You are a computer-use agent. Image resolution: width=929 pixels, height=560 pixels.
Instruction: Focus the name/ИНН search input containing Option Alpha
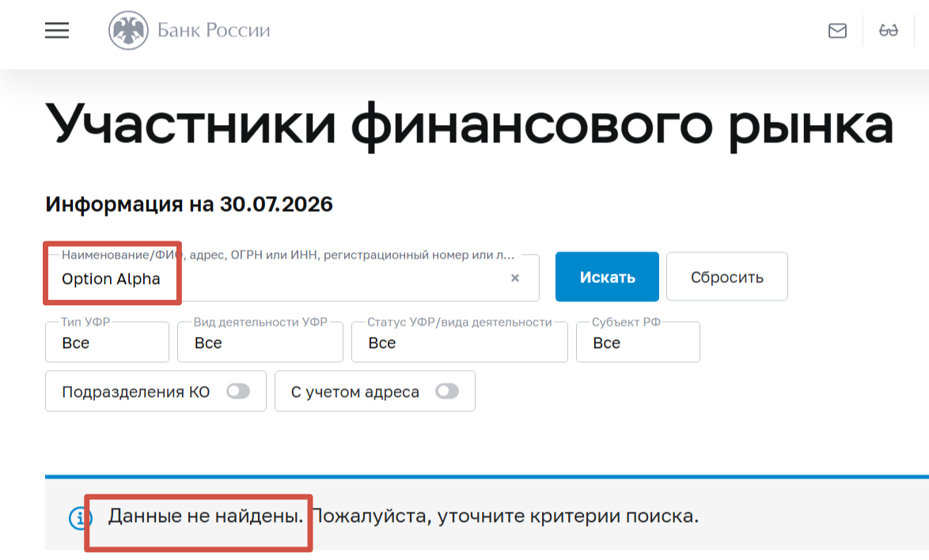292,278
